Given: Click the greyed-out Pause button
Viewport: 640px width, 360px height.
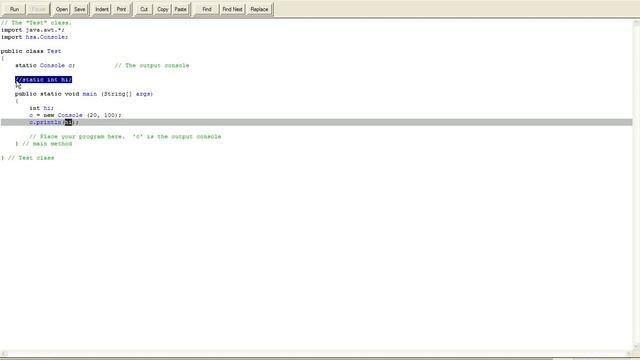Looking at the screenshot, I should 39,9.
